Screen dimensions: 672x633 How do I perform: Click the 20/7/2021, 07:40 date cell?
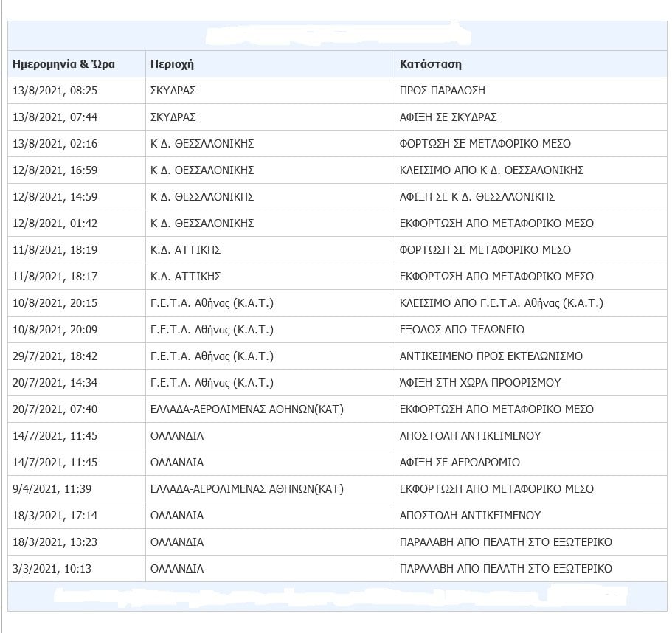55,409
